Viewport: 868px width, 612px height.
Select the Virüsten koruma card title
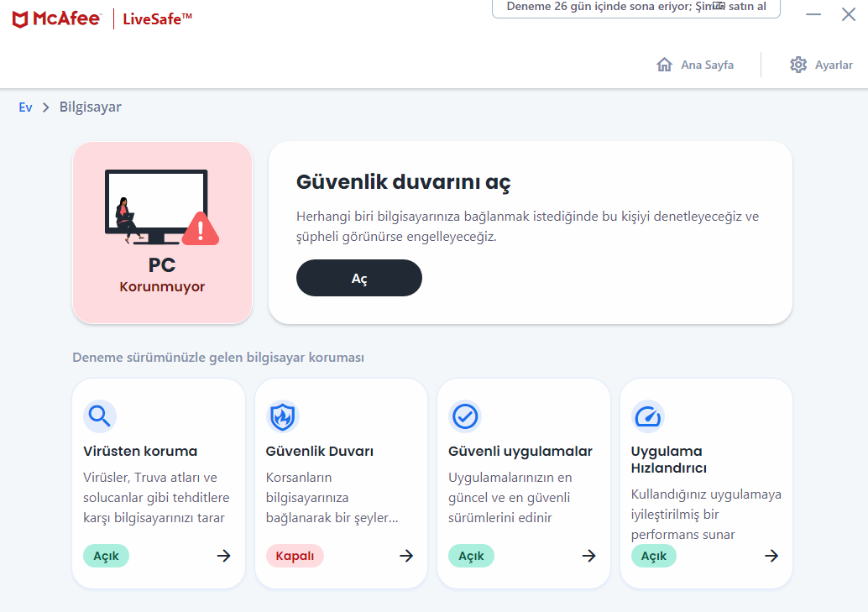pos(140,452)
